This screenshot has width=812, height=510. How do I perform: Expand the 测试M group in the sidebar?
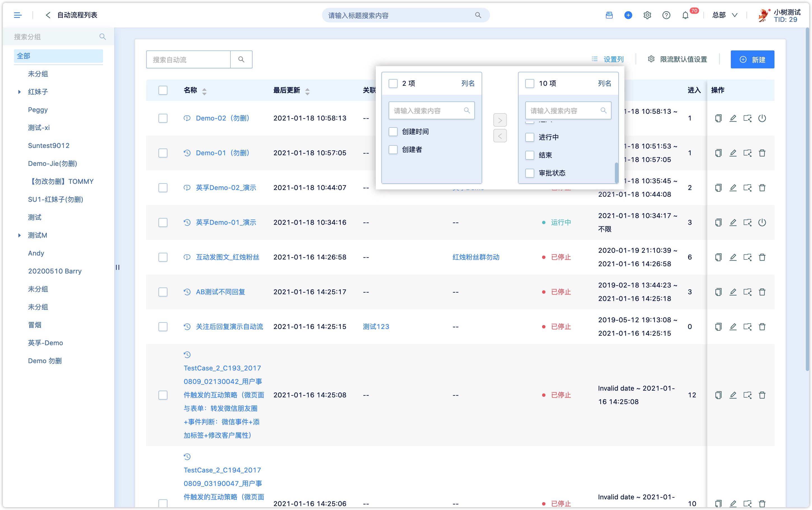(19, 235)
